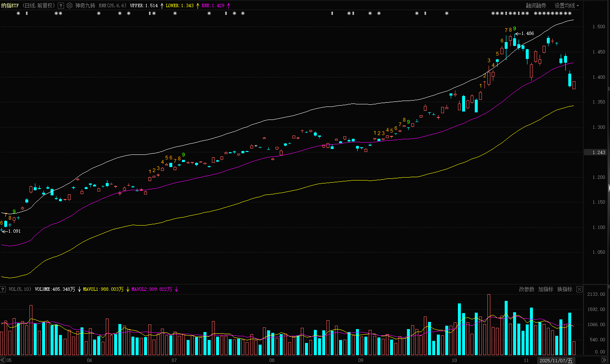The width and height of the screenshot is (610, 364).
Task: Click the 1.243 price label on axis
Action: point(595,152)
